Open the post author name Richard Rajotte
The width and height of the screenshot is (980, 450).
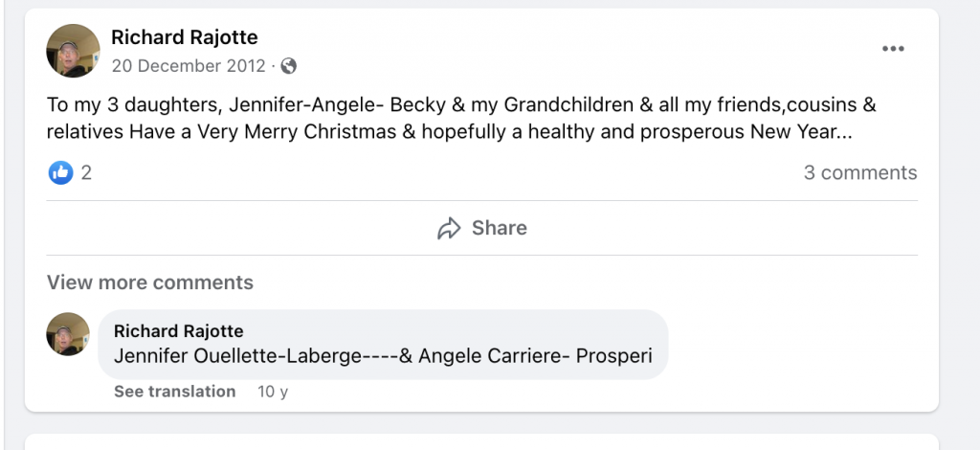click(184, 37)
